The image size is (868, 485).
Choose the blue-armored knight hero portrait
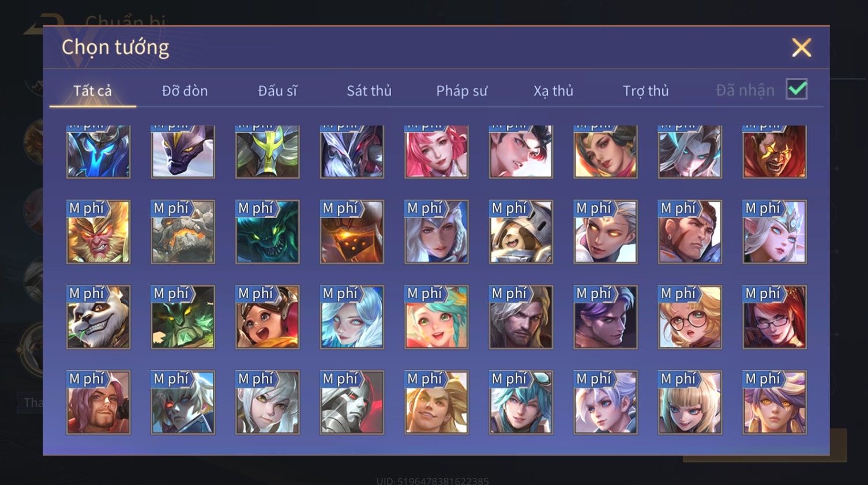point(98,152)
